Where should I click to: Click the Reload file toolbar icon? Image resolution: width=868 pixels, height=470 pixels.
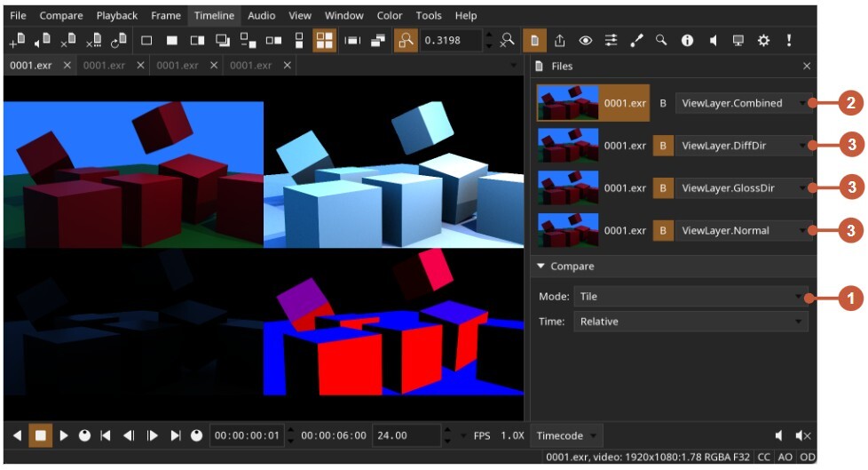[118, 41]
